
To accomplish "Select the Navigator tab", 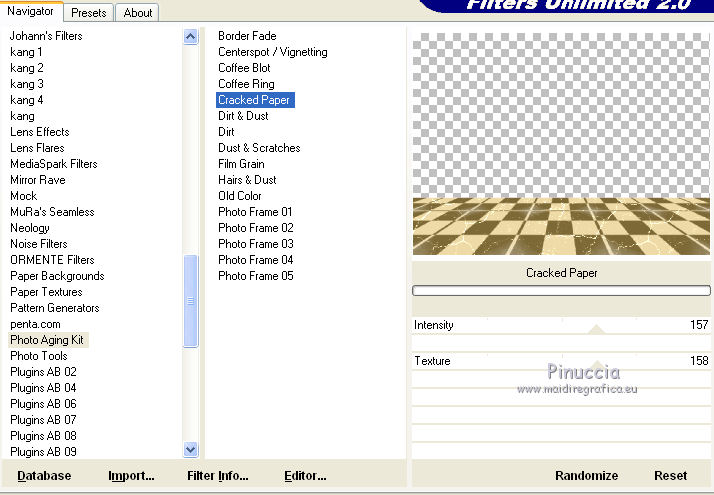I will point(30,11).
